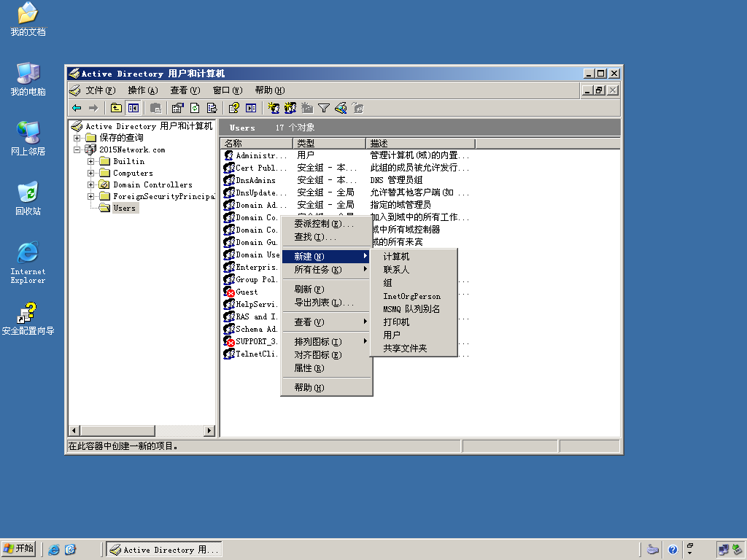This screenshot has height=560, width=747.
Task: Choose 导出列表(L)... from context menu
Action: point(326,303)
